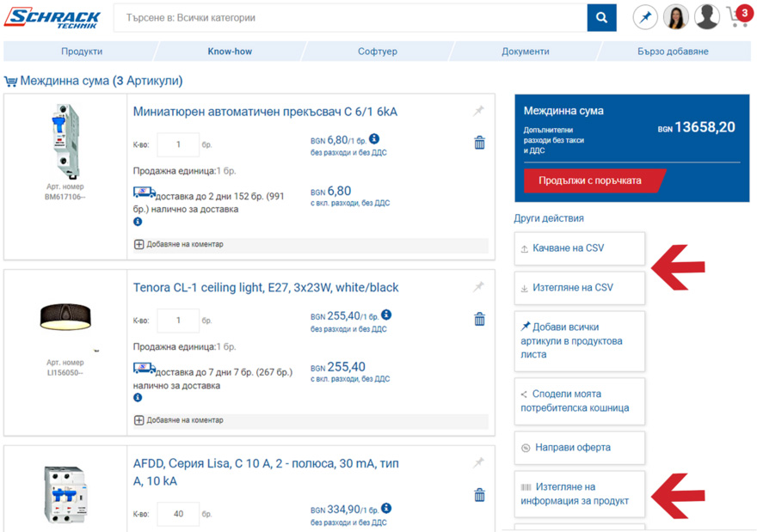Click Сподели моята потребителска кошница
Screen dimensions: 757x532
coord(579,401)
